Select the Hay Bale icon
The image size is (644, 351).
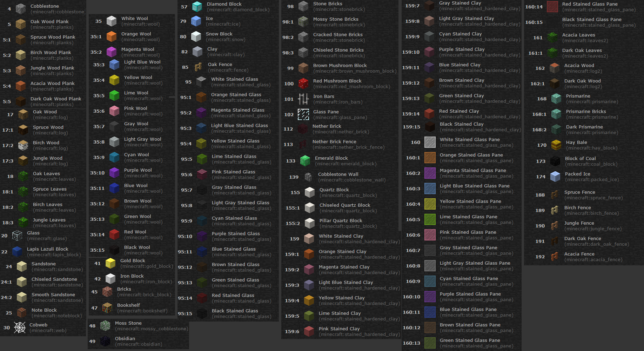pyautogui.click(x=556, y=145)
